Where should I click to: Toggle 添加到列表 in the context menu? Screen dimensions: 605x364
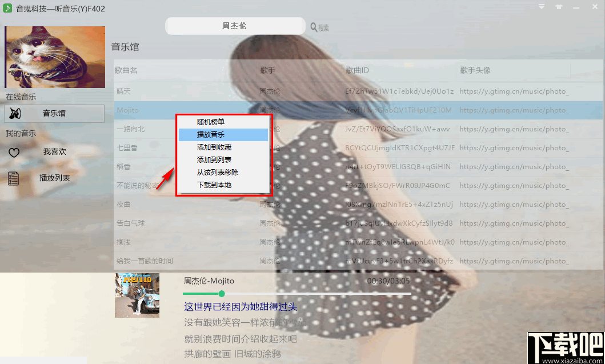coord(210,160)
